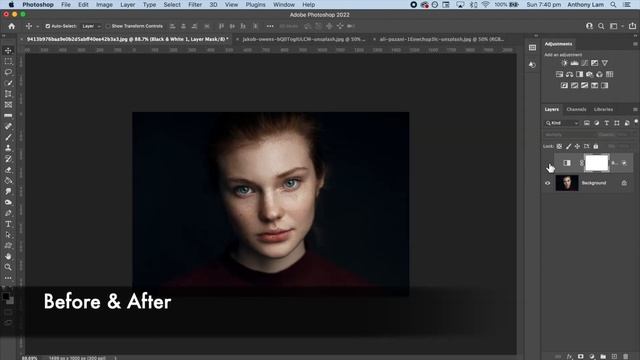The image size is (640, 360).
Task: Open the Search icon in the options bar
Action: click(601, 26)
